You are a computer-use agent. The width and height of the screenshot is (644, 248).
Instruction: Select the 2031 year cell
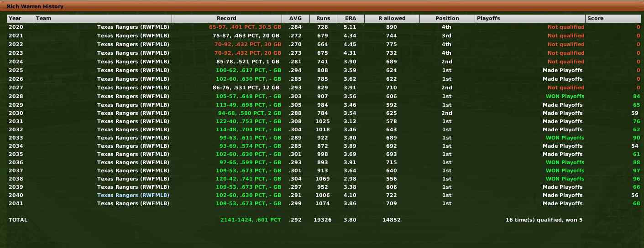coord(15,121)
